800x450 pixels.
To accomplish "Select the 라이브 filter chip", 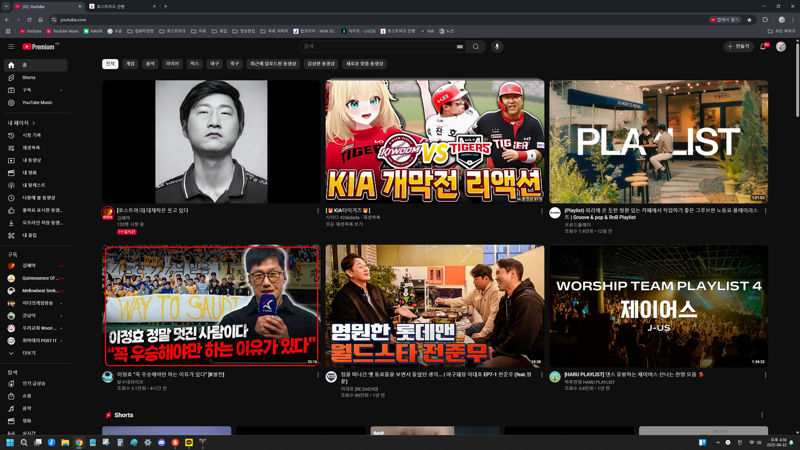I will click(172, 64).
